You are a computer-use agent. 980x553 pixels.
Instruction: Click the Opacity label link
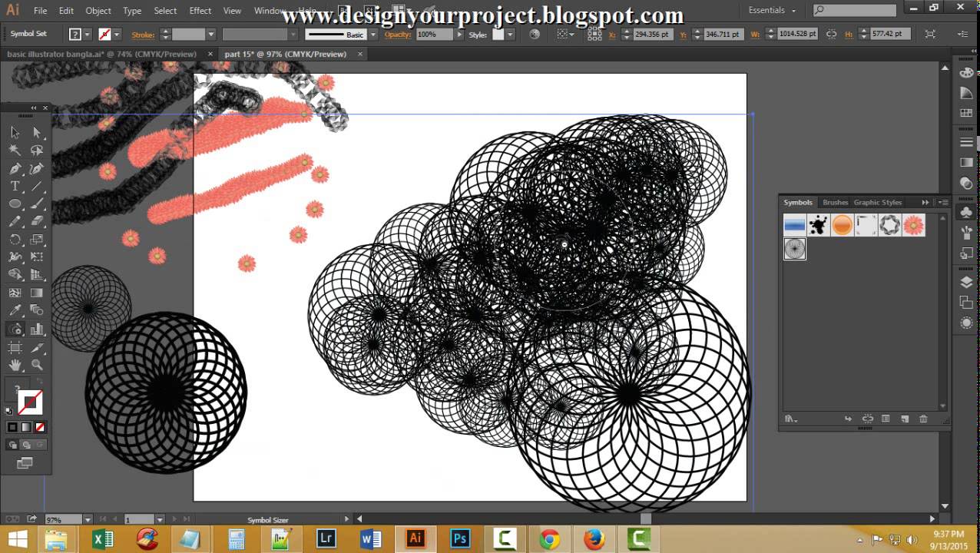398,35
